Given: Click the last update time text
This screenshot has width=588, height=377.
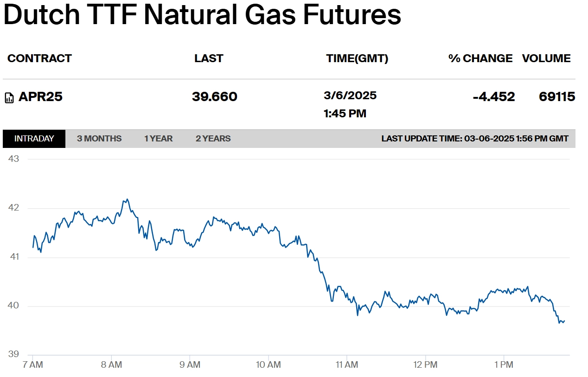Looking at the screenshot, I should [475, 139].
